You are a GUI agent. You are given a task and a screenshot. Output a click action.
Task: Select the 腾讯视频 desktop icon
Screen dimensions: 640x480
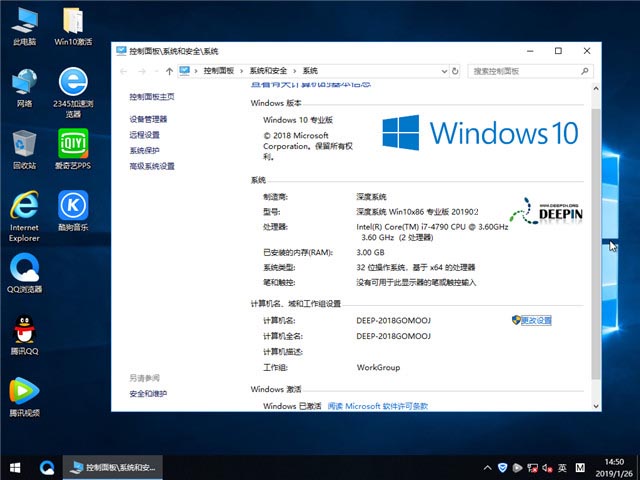pyautogui.click(x=24, y=397)
